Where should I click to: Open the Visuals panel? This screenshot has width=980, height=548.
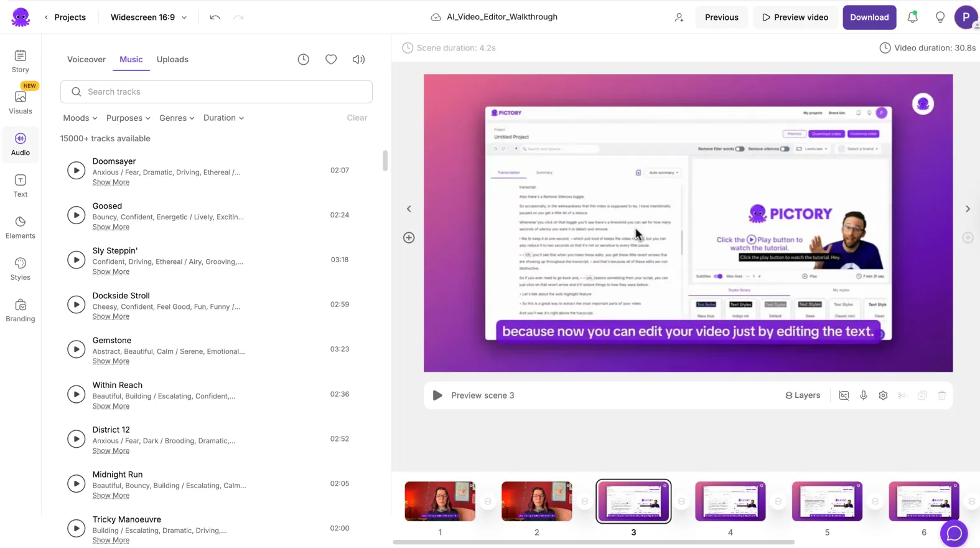click(x=21, y=102)
